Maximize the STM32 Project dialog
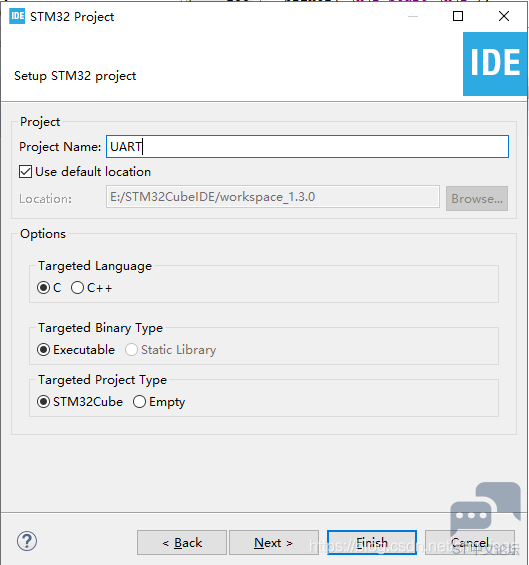Screen dimensions: 529x565 458,16
